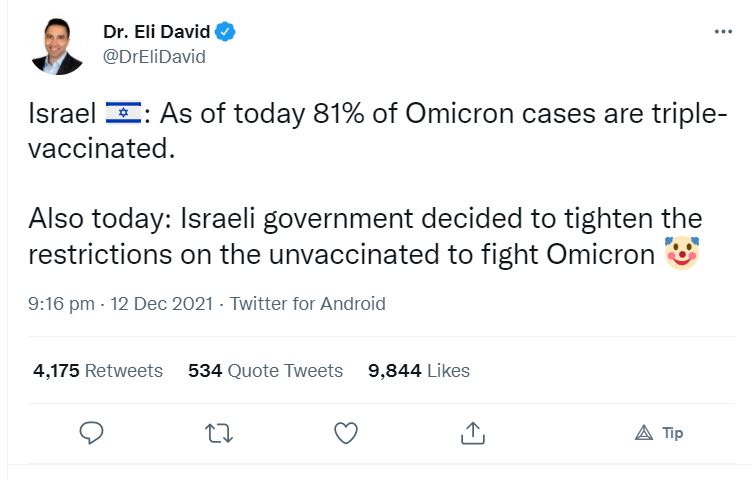Click the share upload icon
The width and height of the screenshot is (752, 480).
pyautogui.click(x=473, y=433)
